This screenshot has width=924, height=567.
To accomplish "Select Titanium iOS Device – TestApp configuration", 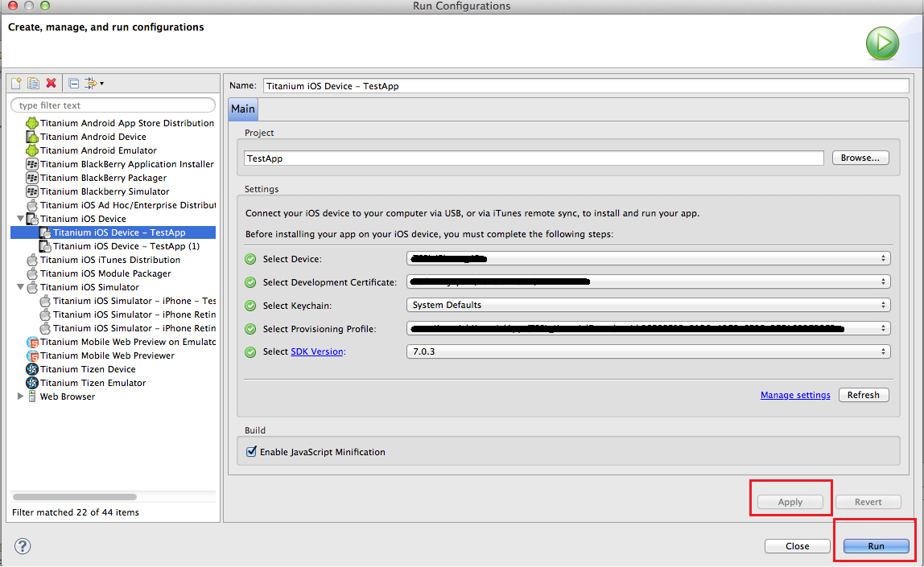I will (x=113, y=232).
